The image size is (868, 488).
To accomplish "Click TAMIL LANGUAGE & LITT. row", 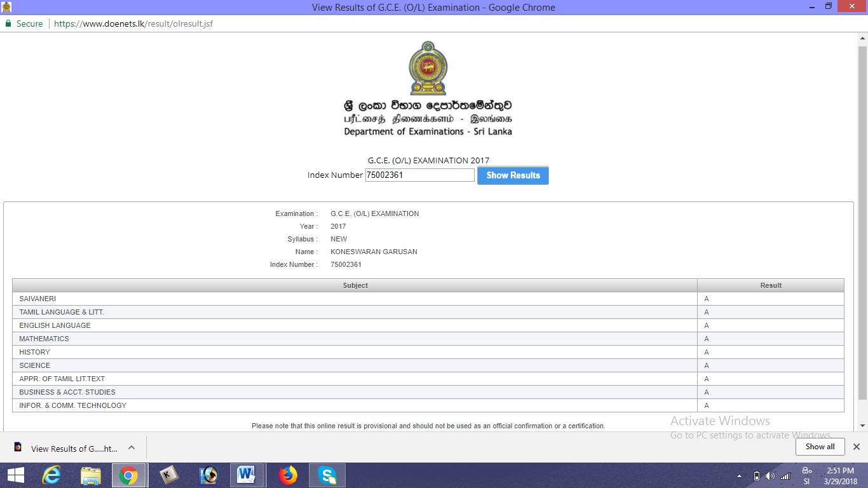I will point(428,312).
